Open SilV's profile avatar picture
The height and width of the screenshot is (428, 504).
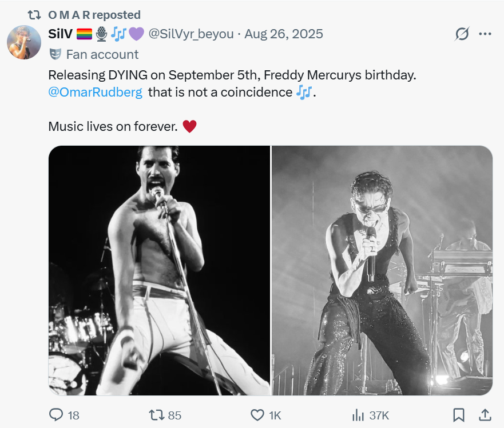pos(23,42)
